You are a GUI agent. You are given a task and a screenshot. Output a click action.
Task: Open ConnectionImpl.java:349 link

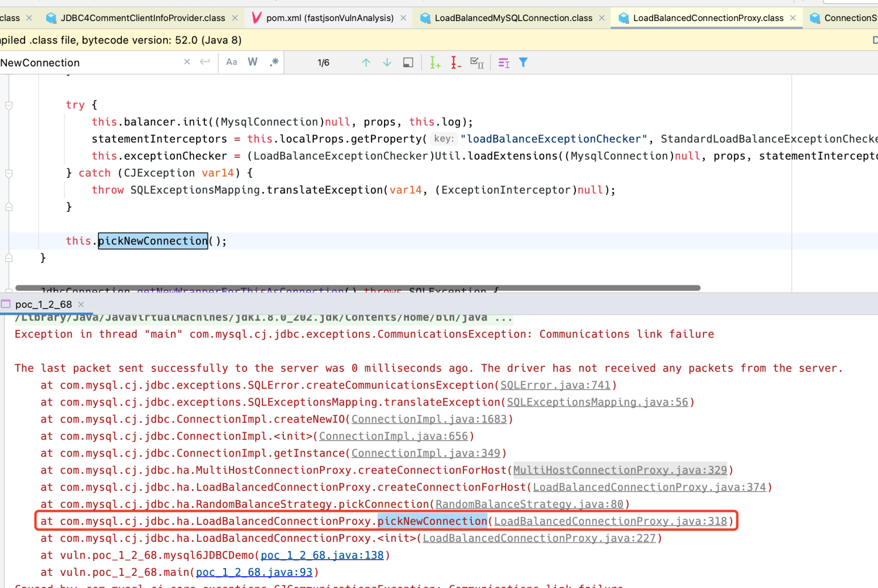coord(426,453)
